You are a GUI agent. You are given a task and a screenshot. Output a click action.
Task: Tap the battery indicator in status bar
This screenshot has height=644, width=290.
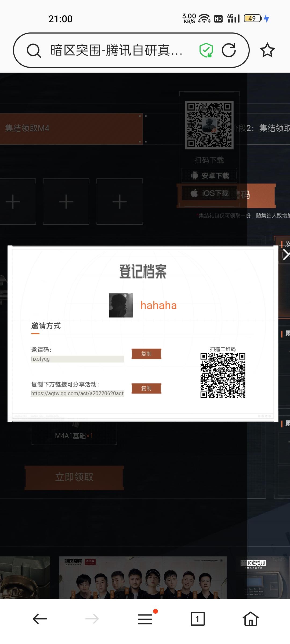(x=252, y=19)
